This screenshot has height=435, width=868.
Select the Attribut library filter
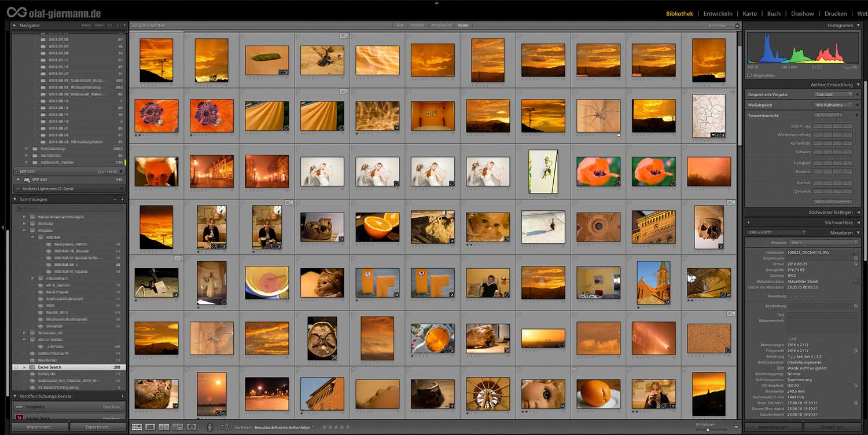[x=417, y=25]
